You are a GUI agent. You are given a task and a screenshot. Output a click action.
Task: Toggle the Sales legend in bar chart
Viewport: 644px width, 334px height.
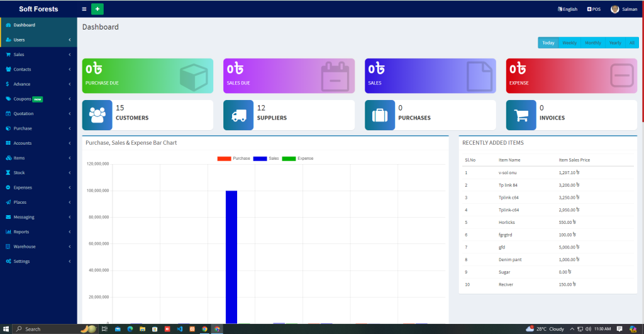(x=266, y=159)
